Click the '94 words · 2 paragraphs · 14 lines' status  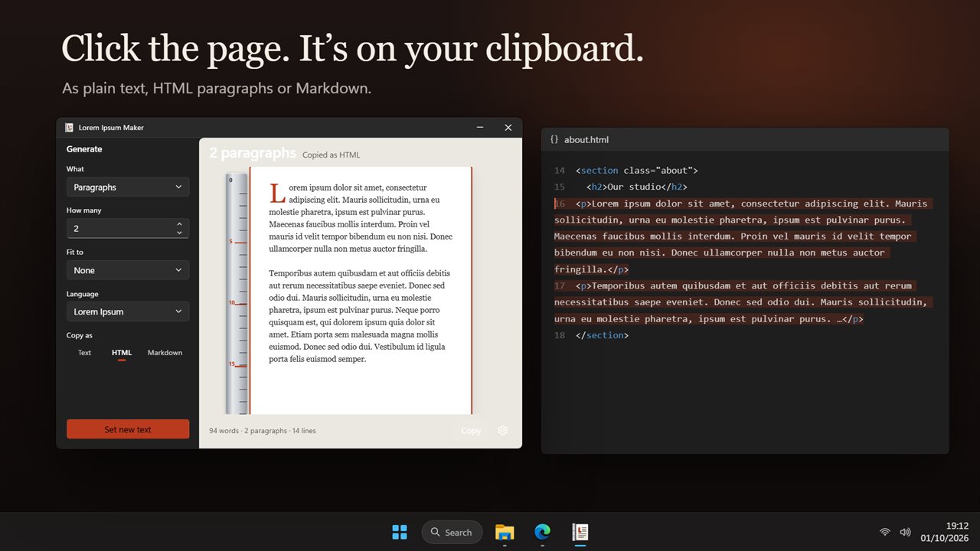(263, 431)
